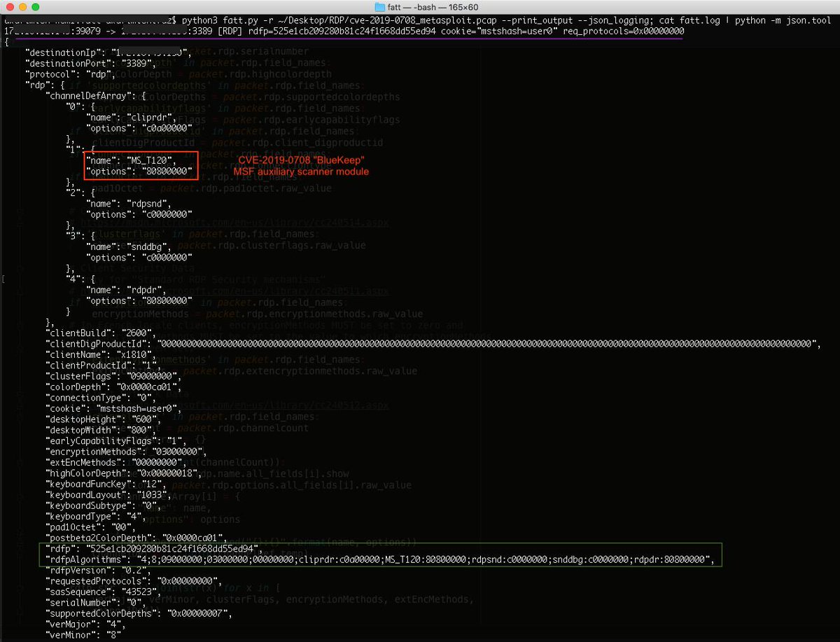Click the JSON "rdfp": "525e1cb2..." hash line
840x642 pixels.
pyautogui.click(x=154, y=549)
